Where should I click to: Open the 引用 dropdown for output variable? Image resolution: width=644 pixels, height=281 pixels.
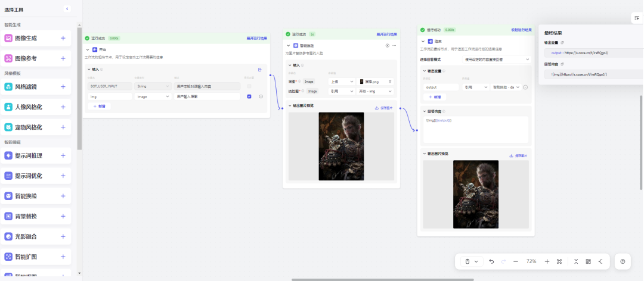[x=475, y=87]
